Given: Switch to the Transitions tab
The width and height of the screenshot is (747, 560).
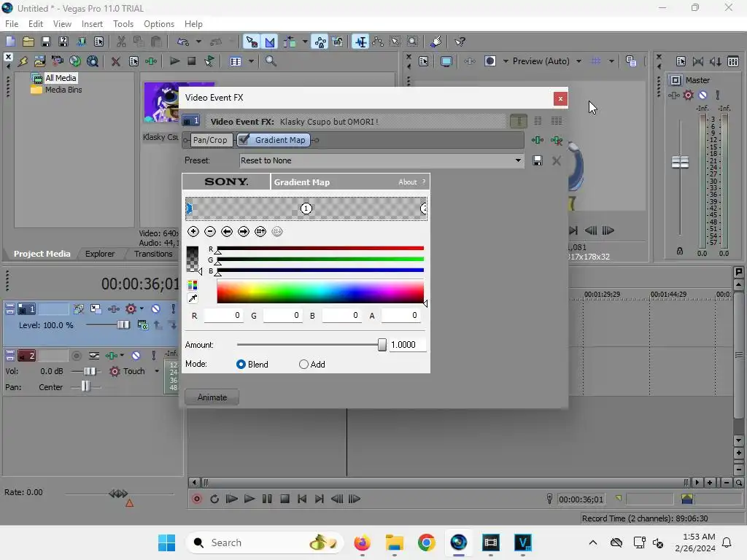Looking at the screenshot, I should pyautogui.click(x=153, y=254).
